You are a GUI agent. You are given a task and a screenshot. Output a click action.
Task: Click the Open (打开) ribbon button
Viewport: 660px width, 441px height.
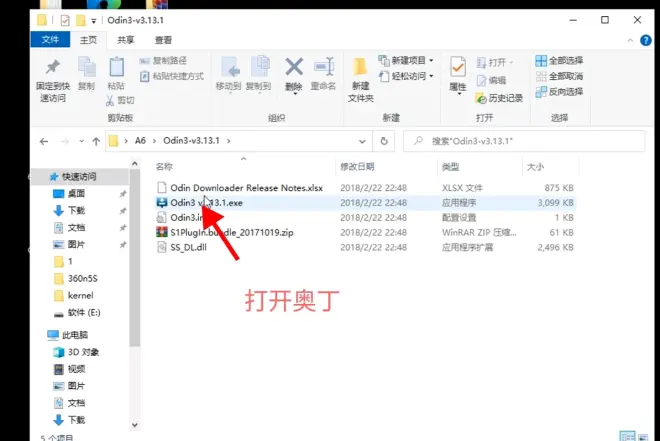pos(495,63)
